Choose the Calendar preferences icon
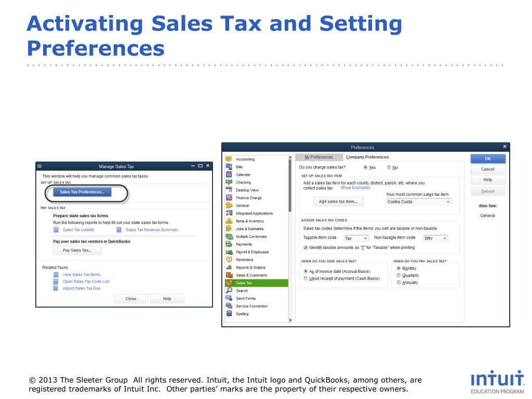Screen dimensions: 532x399 click(x=229, y=175)
